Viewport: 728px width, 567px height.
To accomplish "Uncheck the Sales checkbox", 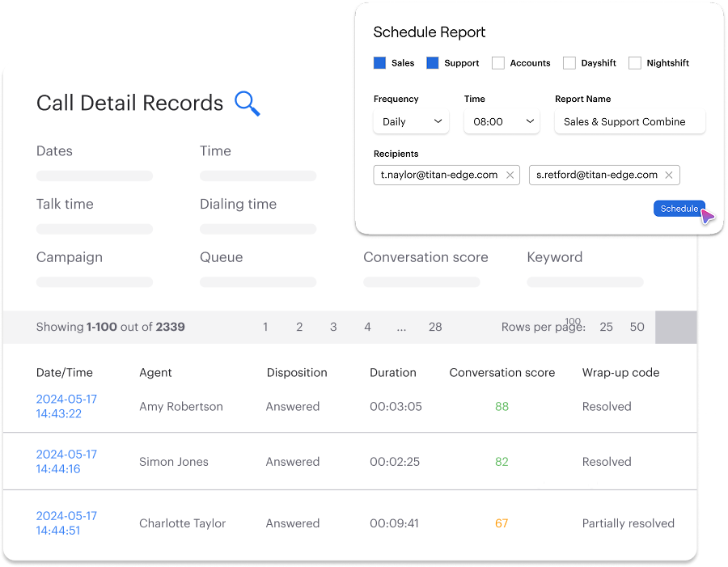I will click(380, 63).
